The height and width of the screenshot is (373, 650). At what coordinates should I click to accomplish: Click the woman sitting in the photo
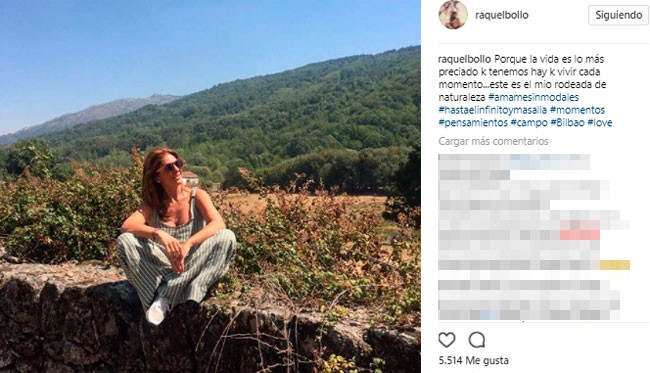tap(176, 234)
